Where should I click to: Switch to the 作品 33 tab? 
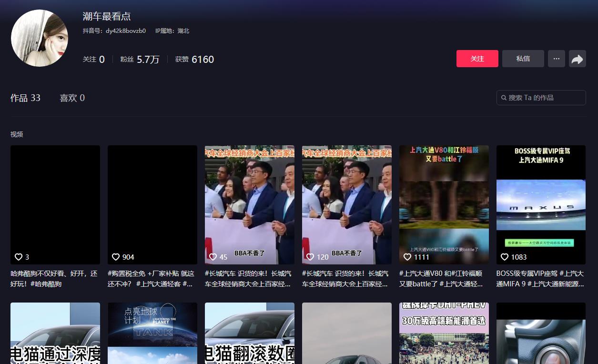pyautogui.click(x=25, y=98)
